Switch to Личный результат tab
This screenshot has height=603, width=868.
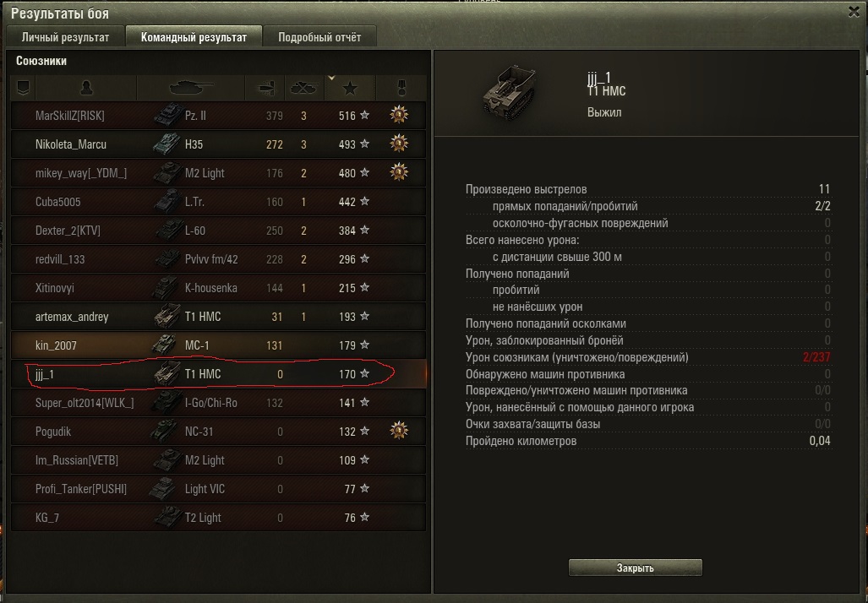(65, 37)
